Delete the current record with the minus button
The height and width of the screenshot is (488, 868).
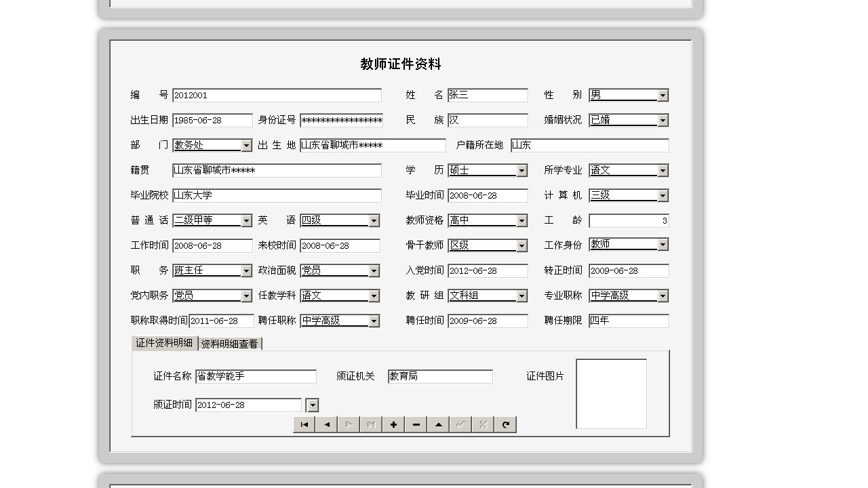[416, 424]
